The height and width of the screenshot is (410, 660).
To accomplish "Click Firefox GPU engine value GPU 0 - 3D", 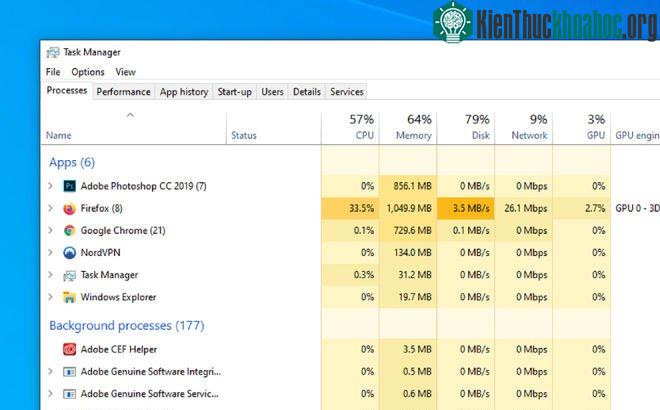I will click(x=637, y=208).
